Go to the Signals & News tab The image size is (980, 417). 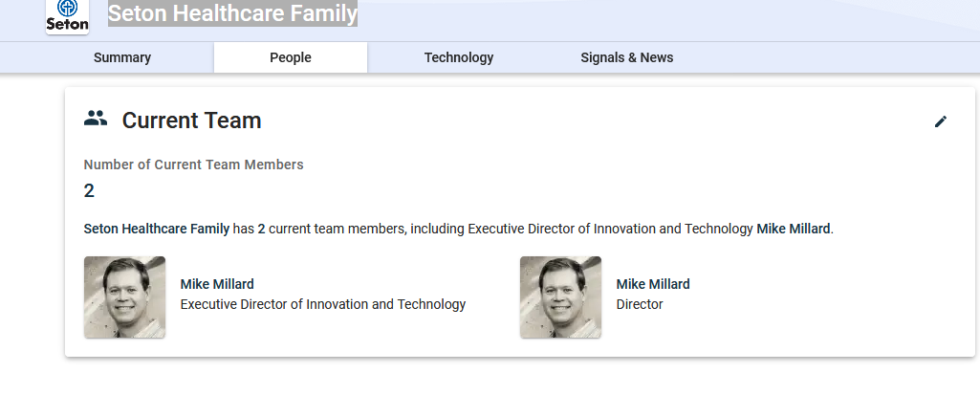pos(627,57)
